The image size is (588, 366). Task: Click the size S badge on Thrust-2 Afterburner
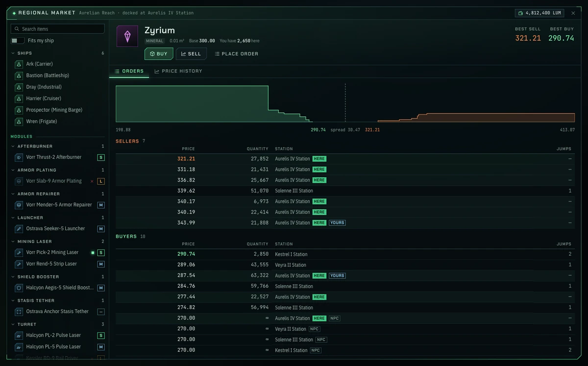101,157
